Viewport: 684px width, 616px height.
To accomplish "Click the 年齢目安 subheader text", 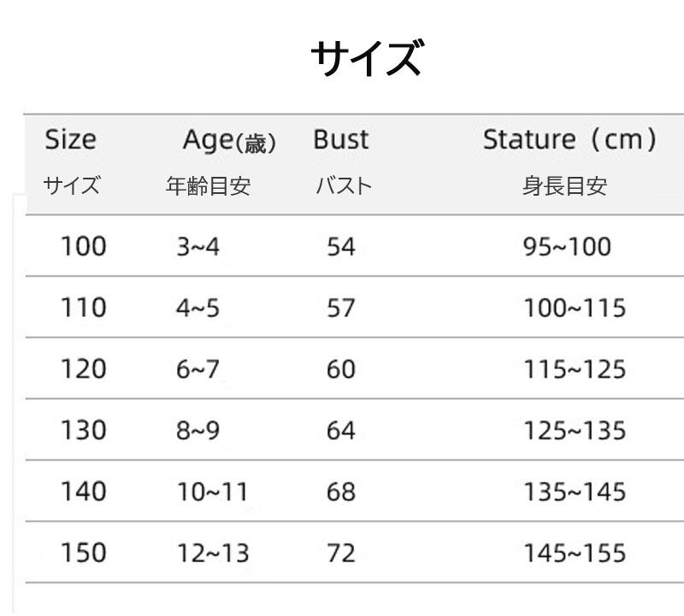I will coord(208,186).
